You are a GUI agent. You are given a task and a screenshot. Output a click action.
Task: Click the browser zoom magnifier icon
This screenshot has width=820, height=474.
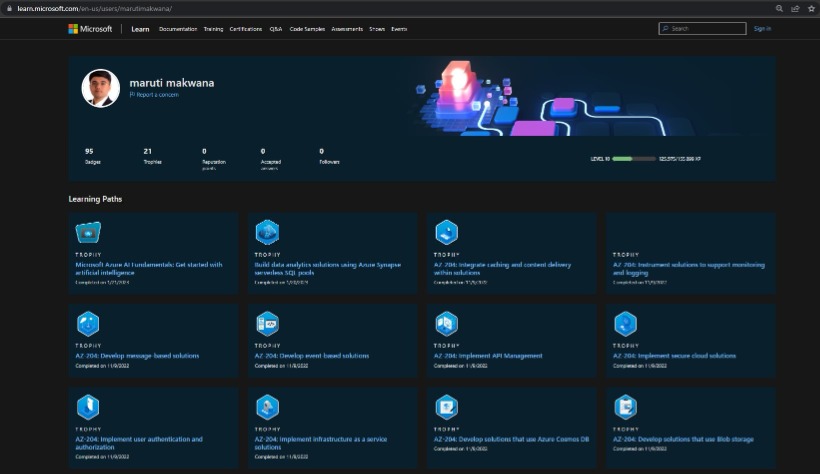(x=779, y=8)
